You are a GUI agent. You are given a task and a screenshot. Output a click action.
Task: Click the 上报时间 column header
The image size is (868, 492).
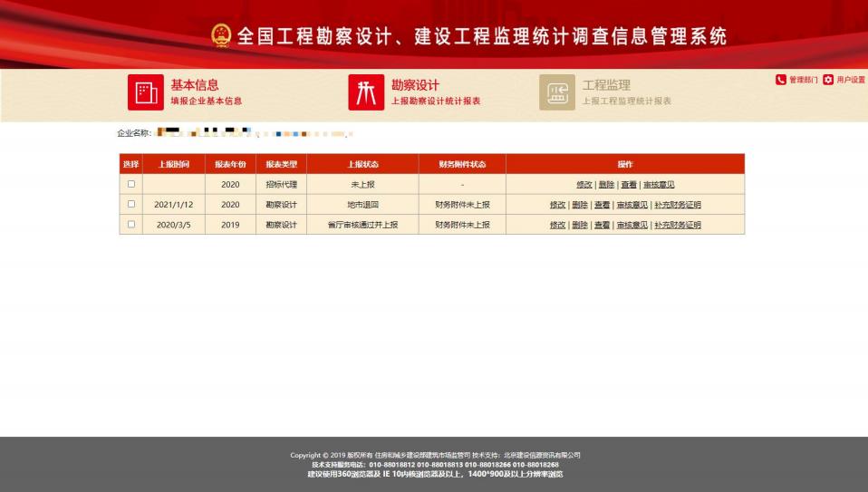(x=174, y=164)
